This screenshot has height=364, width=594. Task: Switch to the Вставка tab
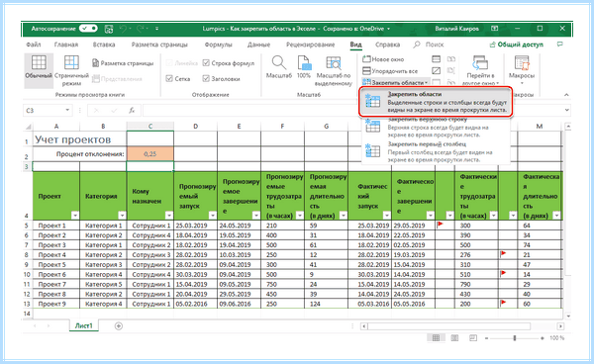[x=104, y=45]
